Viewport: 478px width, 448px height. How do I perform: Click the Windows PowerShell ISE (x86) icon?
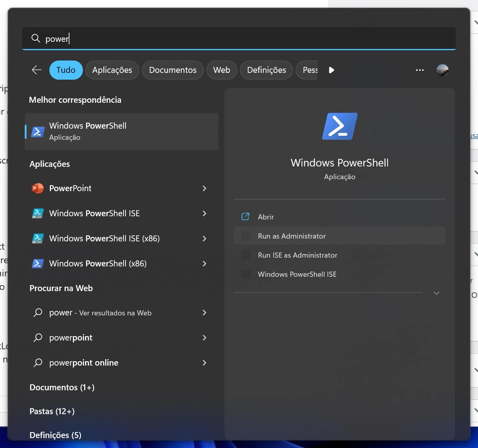tap(38, 239)
